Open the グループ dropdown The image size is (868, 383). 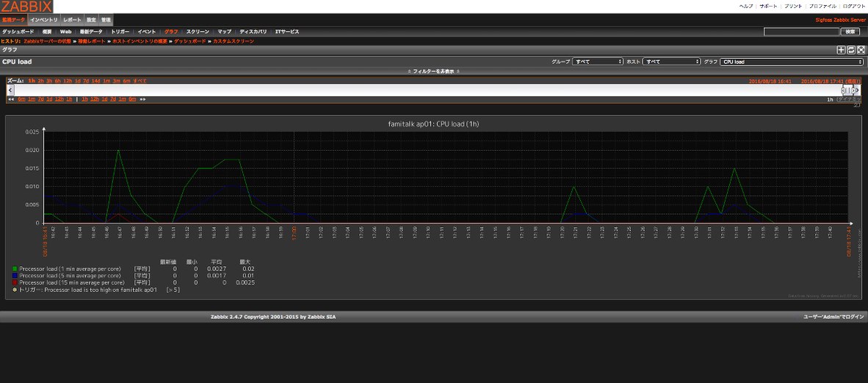point(598,62)
